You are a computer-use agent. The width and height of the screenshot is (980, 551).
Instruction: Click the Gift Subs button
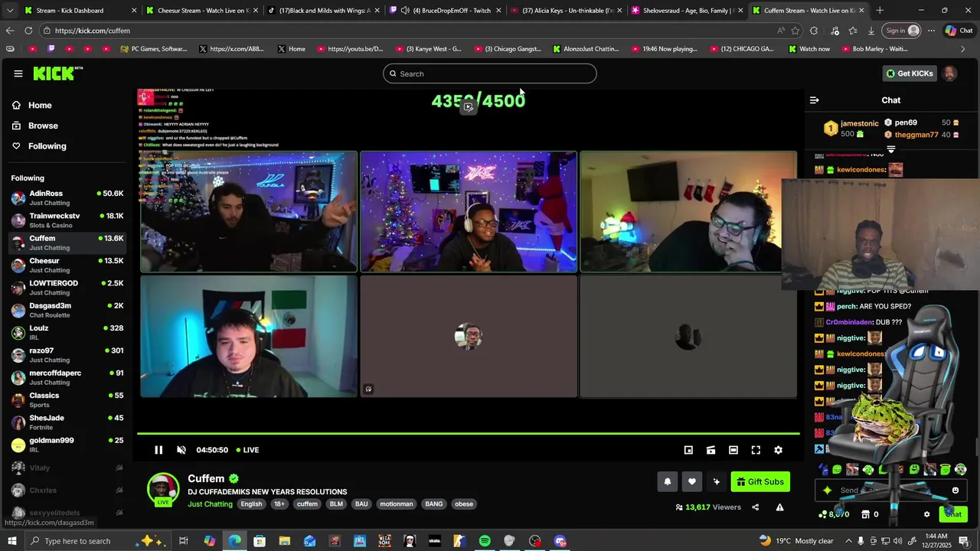[x=760, y=481]
